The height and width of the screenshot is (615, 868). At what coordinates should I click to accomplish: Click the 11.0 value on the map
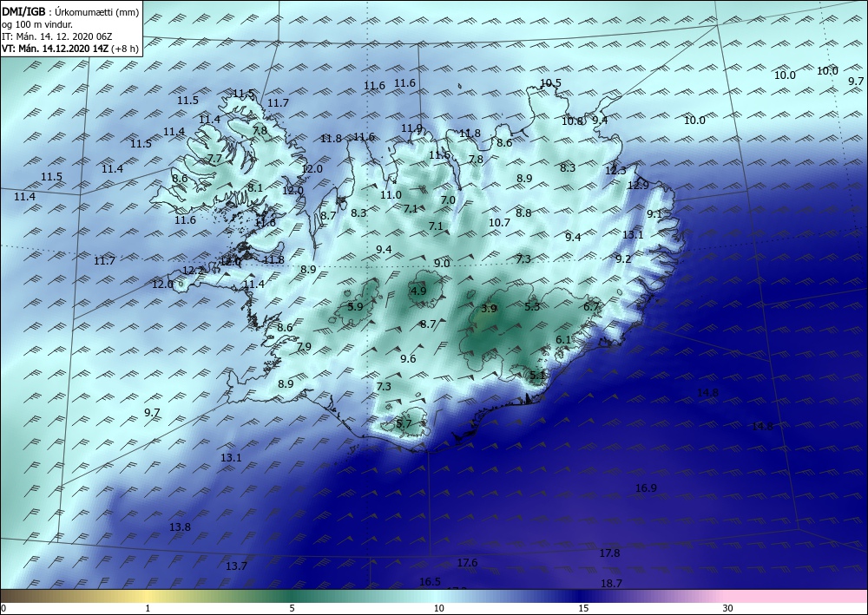(391, 194)
